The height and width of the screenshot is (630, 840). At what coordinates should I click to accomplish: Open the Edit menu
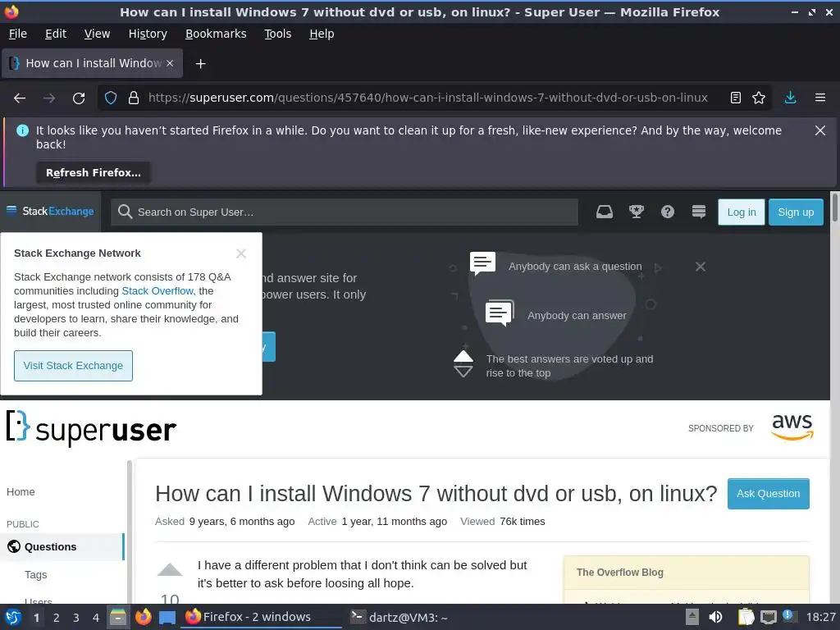click(x=56, y=34)
